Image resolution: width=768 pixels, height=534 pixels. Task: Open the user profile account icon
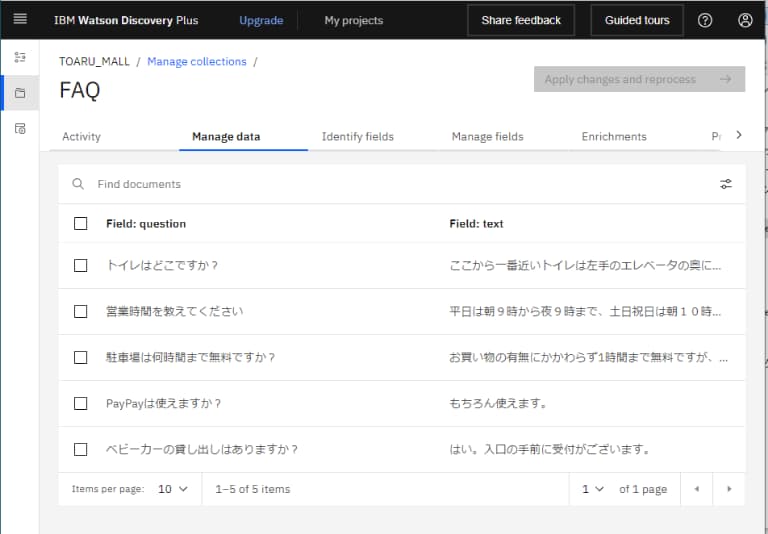(745, 20)
